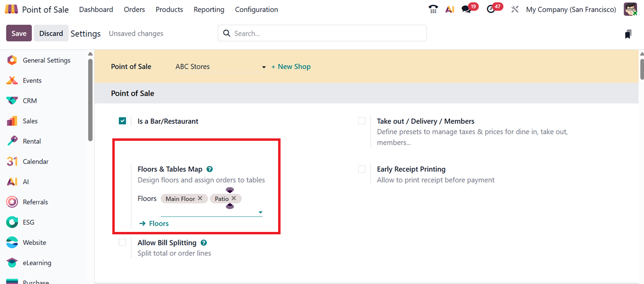Remove the Patio floor tag
The image size is (644, 284).
[x=234, y=198]
